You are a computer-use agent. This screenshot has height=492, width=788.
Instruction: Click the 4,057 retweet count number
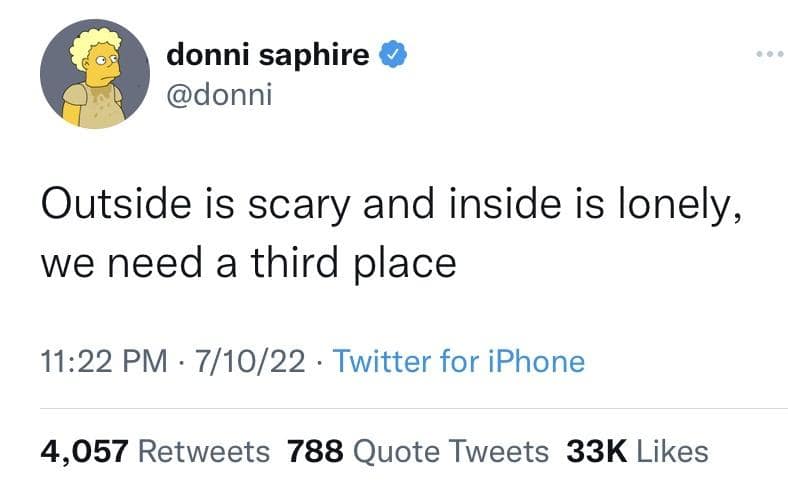82,451
